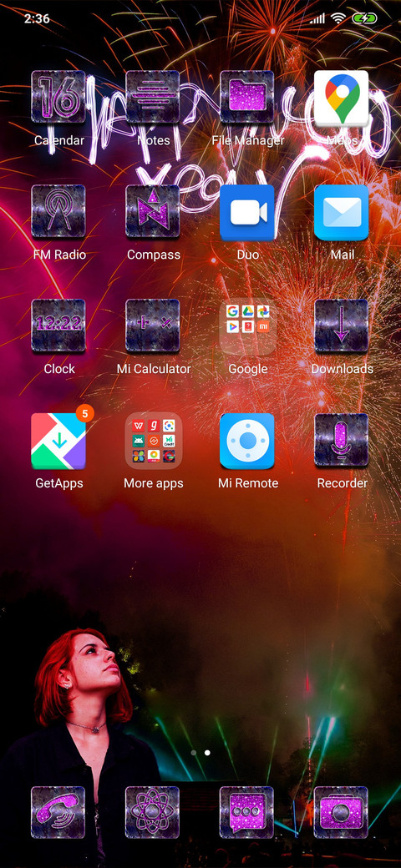Tap the "Clock" label text
This screenshot has height=868, width=401.
(59, 369)
